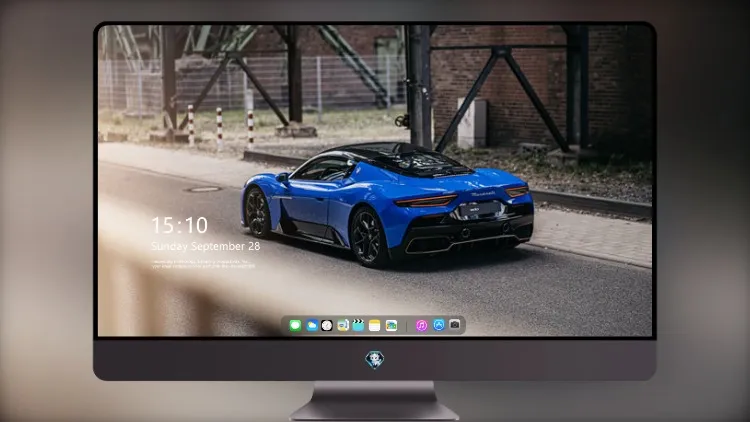Open the Messages app in the dock

(x=295, y=325)
